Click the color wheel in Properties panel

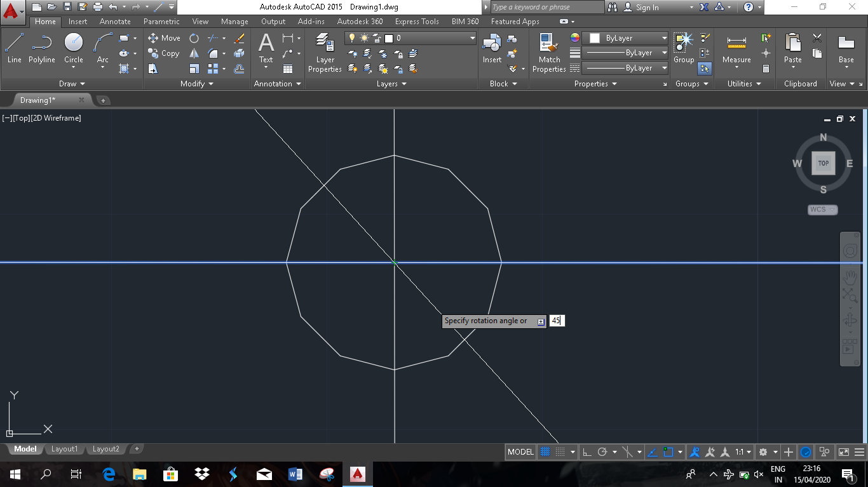pos(575,37)
